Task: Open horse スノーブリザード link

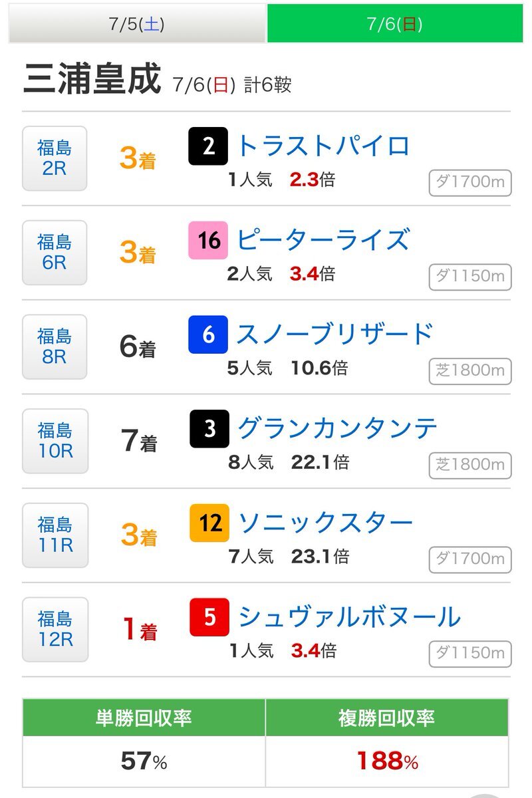Action: point(334,334)
